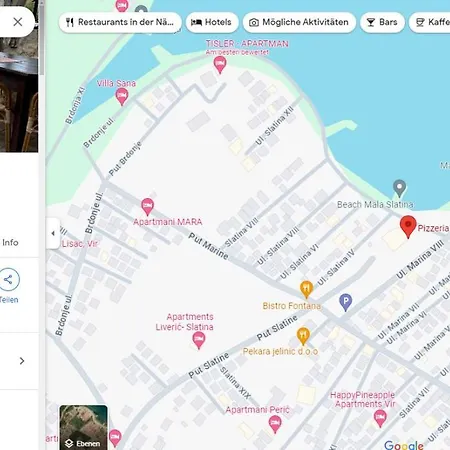This screenshot has height=450, width=450.
Task: Select the Hotels filter chip
Action: [x=212, y=22]
